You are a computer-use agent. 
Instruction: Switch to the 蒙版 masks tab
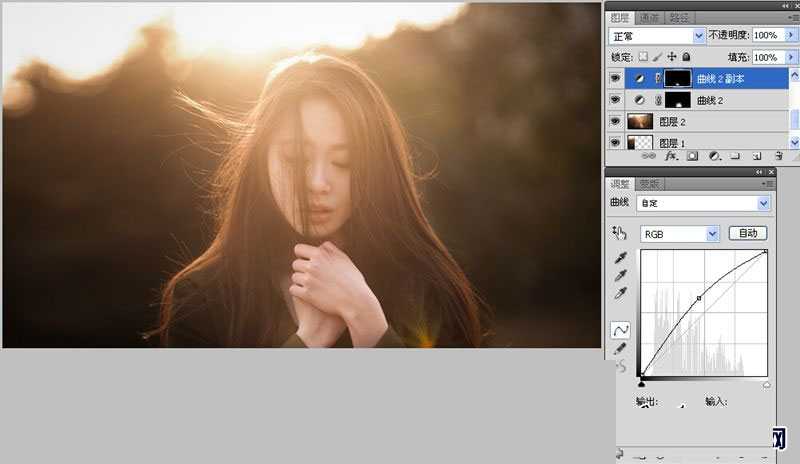(650, 184)
